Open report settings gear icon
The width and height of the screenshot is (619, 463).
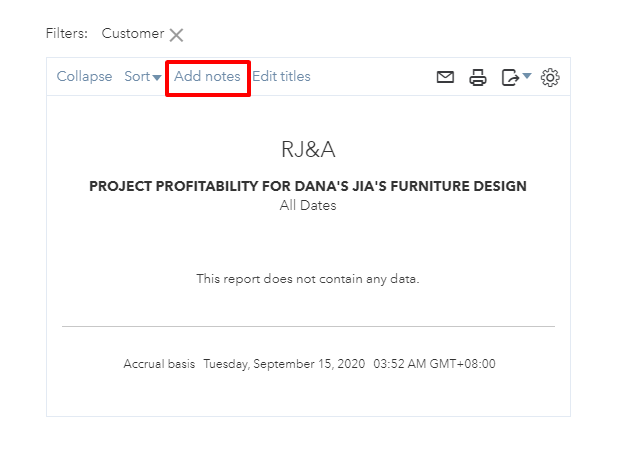coord(550,77)
